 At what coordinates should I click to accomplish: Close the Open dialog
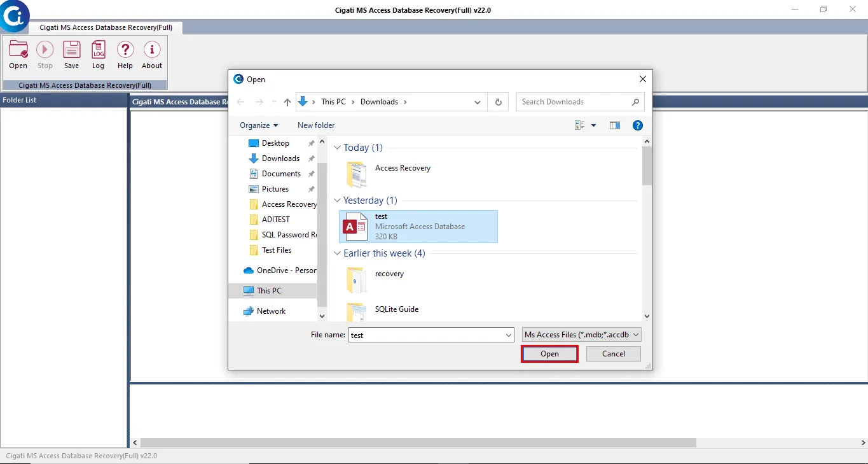tap(642, 80)
